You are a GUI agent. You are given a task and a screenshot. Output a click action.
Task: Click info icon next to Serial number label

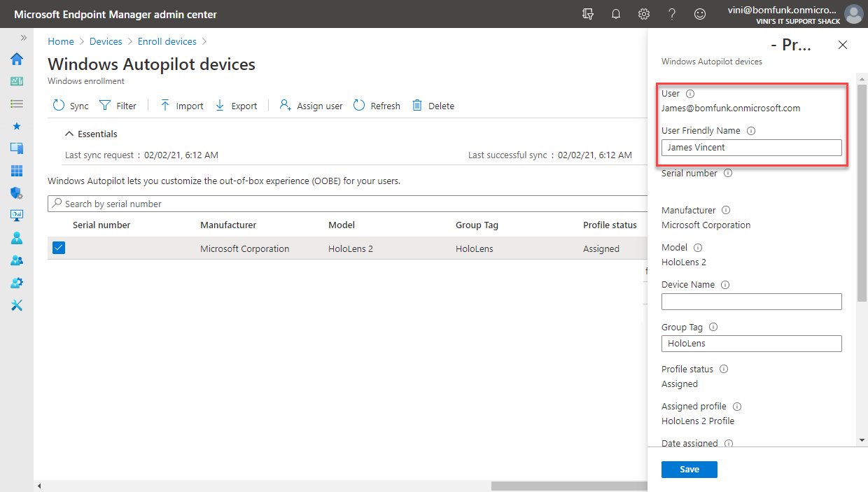point(728,174)
